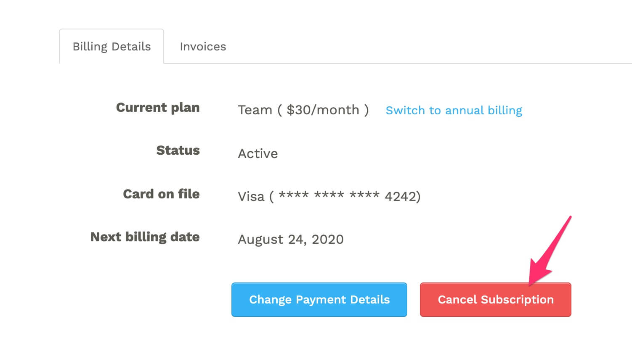Screen dimensions: 632x364
Task: Switch to the Invoices tab
Action: pos(203,46)
